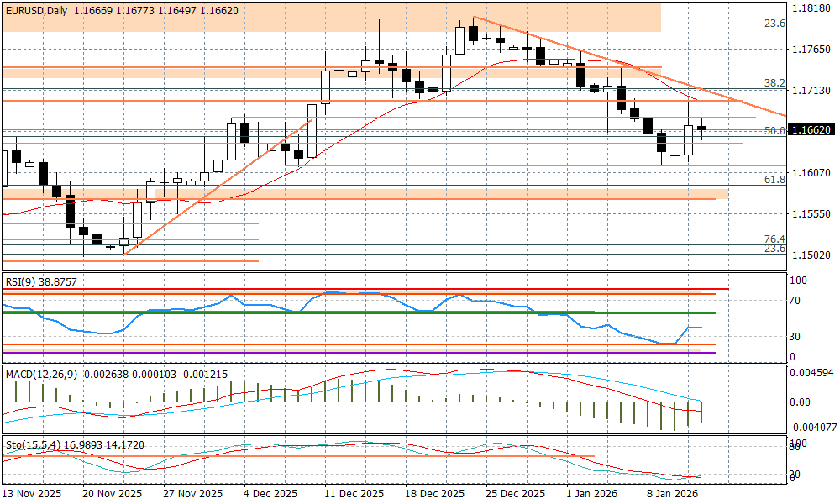The height and width of the screenshot is (504, 840).
Task: Click the MACD(12,26,9) indicator label
Action: 42,374
